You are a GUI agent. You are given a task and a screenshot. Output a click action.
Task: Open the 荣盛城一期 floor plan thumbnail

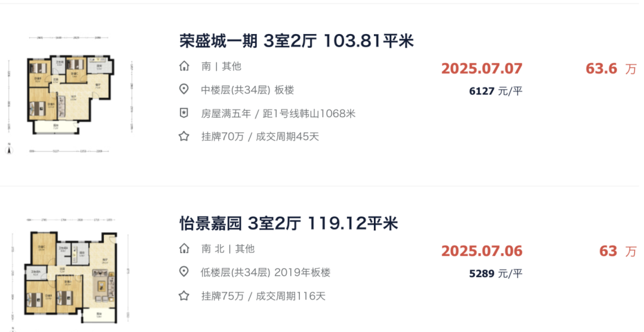coord(70,94)
